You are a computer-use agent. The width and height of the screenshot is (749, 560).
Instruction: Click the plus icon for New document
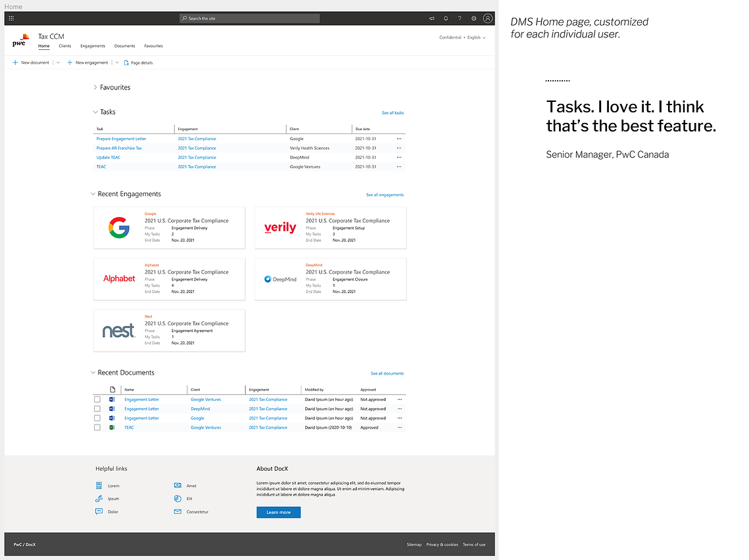[x=15, y=62]
